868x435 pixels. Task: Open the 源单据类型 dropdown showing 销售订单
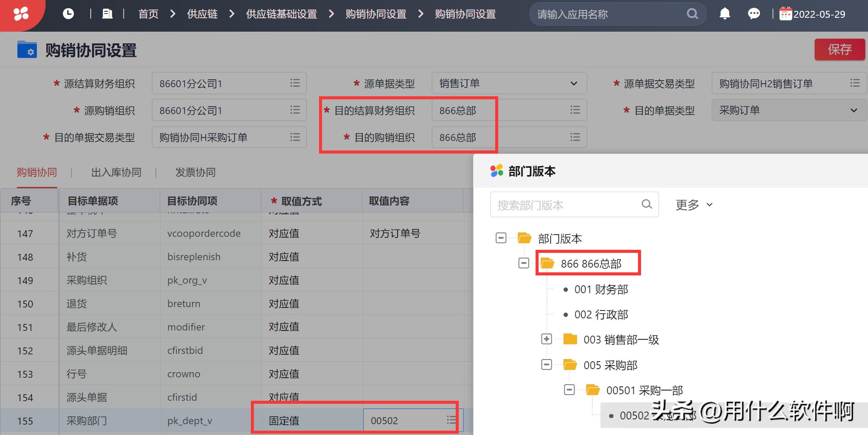574,83
